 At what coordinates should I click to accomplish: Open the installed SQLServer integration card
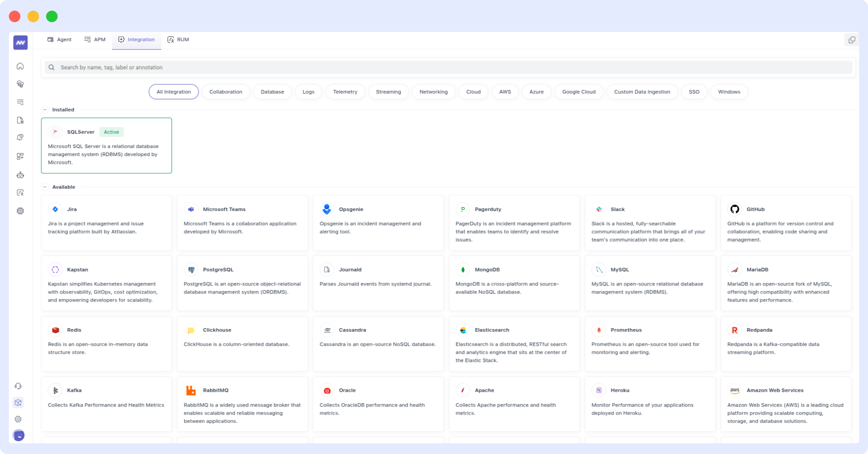pos(106,145)
